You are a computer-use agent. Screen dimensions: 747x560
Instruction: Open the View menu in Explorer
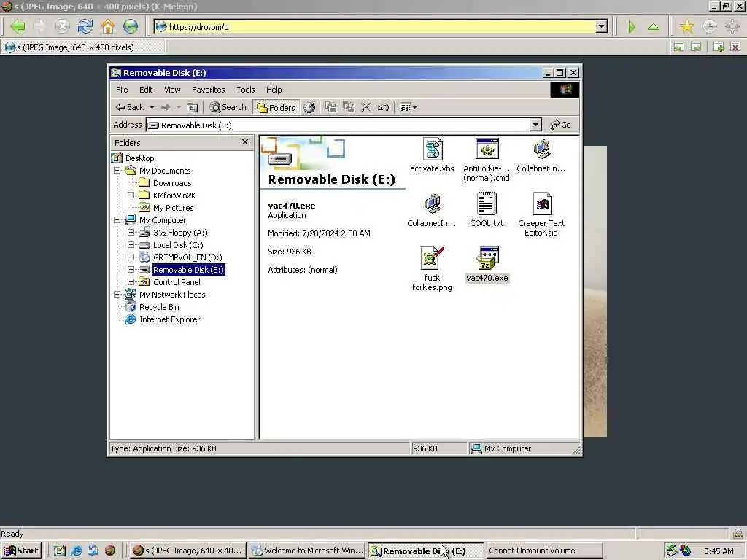(x=172, y=90)
